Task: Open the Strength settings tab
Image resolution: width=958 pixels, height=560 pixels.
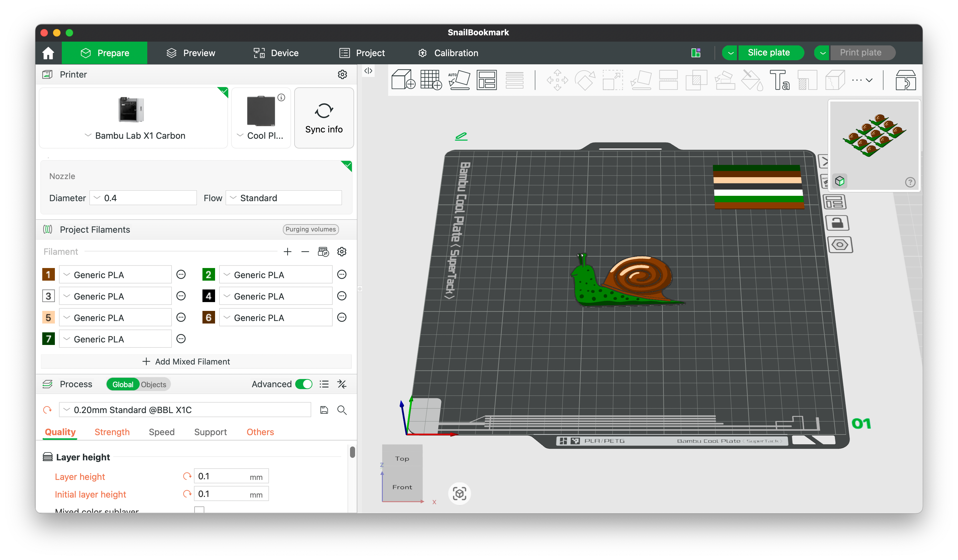Action: tap(112, 432)
